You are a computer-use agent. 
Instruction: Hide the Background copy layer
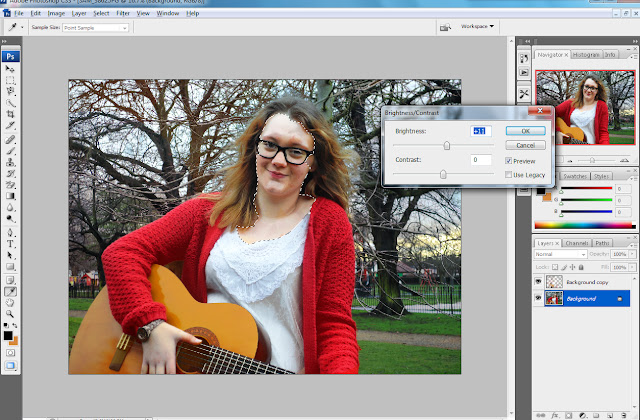538,282
